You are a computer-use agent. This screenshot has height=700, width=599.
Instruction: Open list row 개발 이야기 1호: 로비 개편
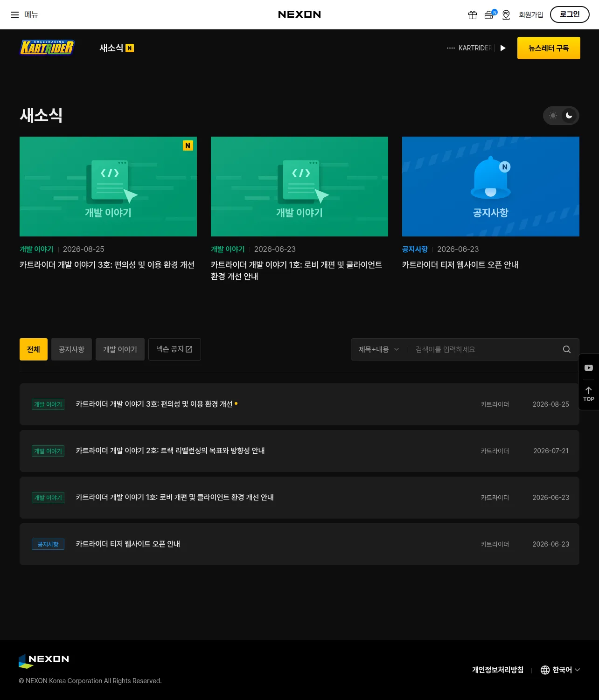[x=299, y=498]
